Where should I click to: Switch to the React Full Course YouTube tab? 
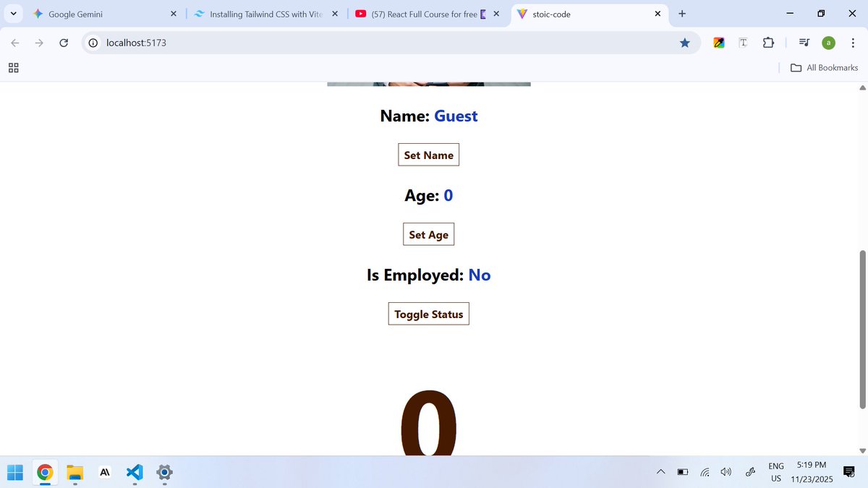click(420, 14)
